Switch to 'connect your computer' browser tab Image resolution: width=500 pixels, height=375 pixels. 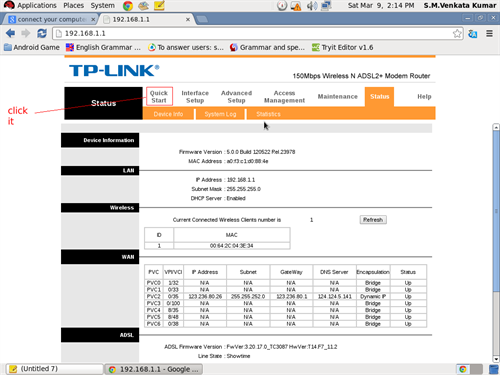(50, 19)
